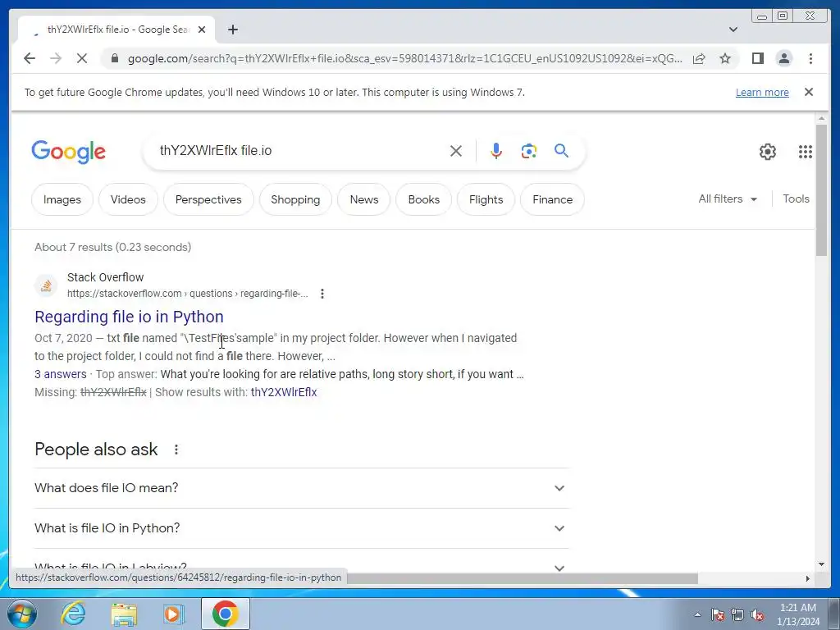Open the Windows Start menu
Image resolution: width=840 pixels, height=630 pixels.
[22, 614]
